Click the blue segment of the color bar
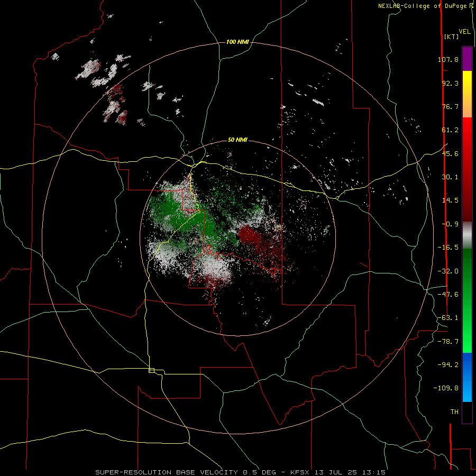476x476 pixels. (467, 377)
